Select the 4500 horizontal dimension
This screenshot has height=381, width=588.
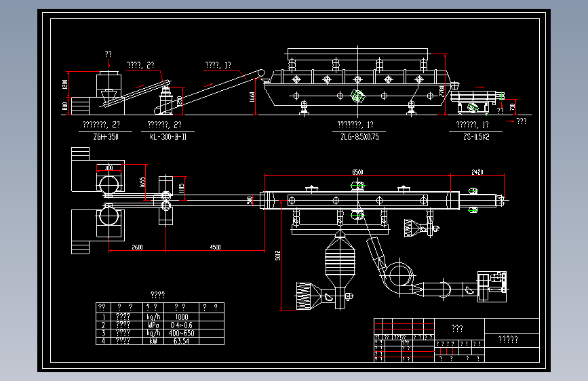point(215,247)
